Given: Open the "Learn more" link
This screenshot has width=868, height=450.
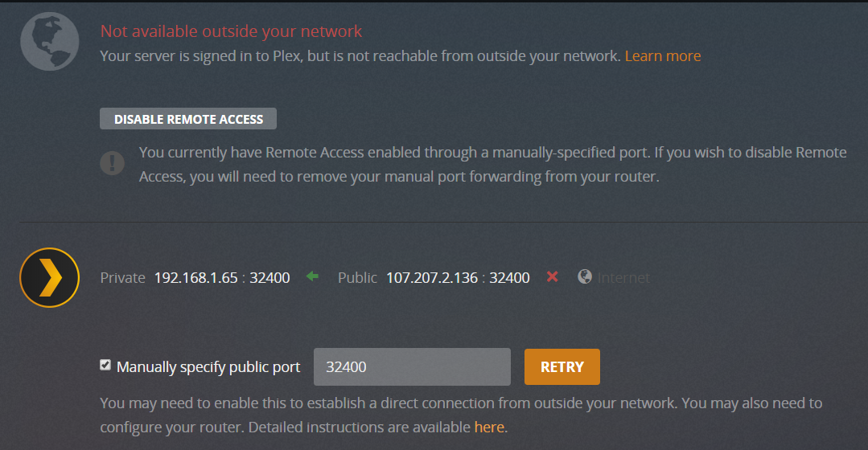Looking at the screenshot, I should (x=663, y=56).
